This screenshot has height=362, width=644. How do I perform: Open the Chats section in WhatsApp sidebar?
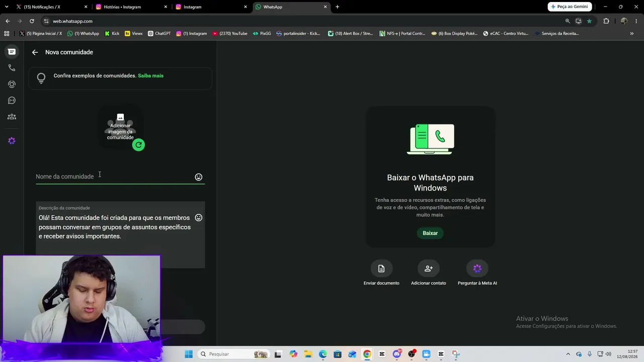12,52
